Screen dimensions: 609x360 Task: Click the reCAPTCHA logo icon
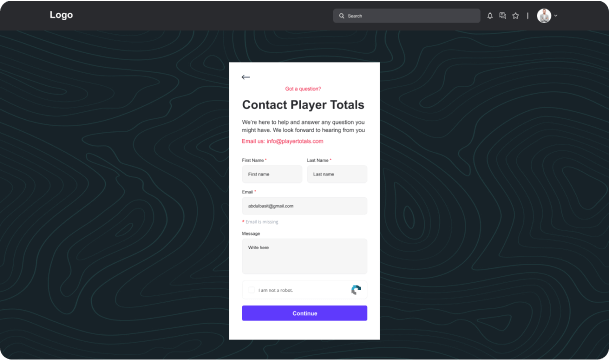(x=356, y=290)
